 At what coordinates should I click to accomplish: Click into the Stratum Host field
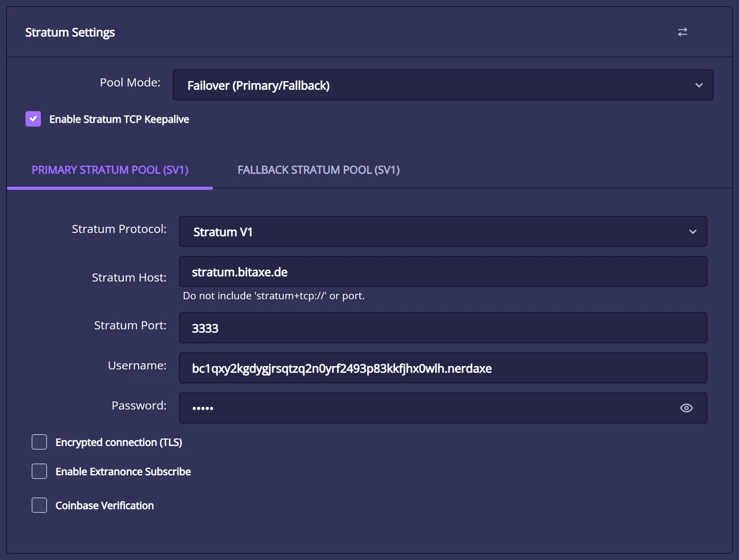point(443,271)
